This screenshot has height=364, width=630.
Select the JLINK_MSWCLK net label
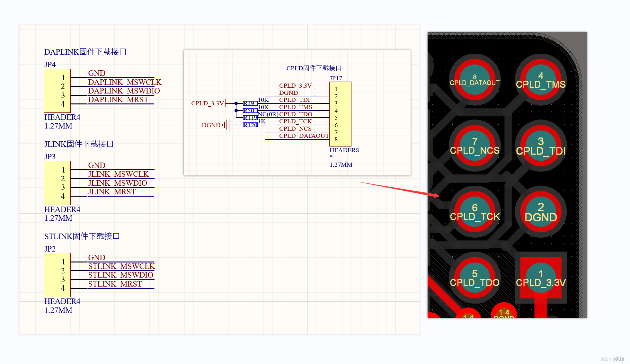(x=119, y=174)
